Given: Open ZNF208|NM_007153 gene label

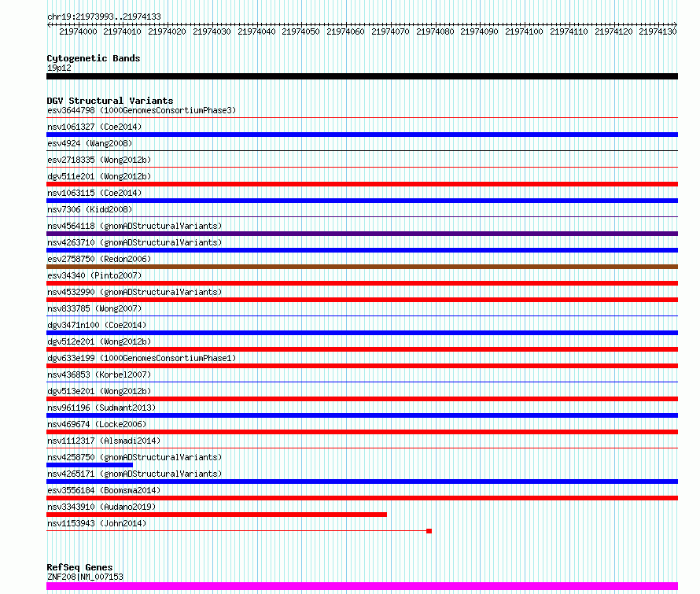Looking at the screenshot, I should [85, 577].
